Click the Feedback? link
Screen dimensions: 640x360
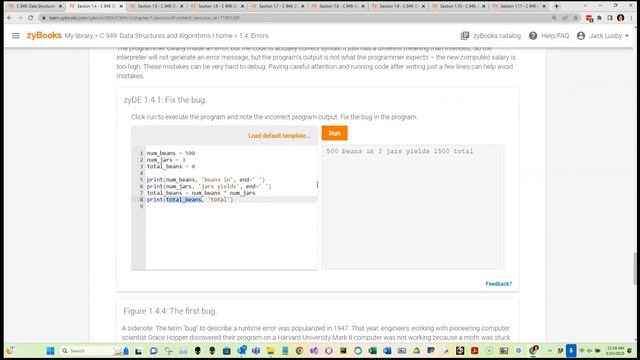[498, 284]
